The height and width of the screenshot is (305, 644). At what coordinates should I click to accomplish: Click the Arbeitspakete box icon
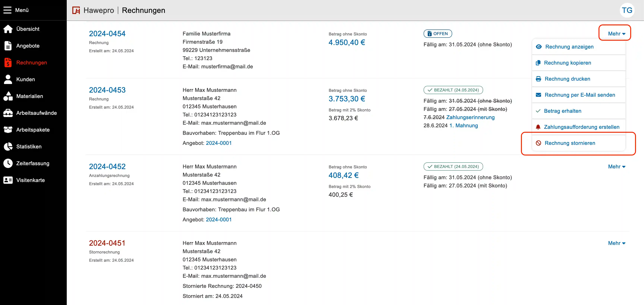click(x=8, y=130)
